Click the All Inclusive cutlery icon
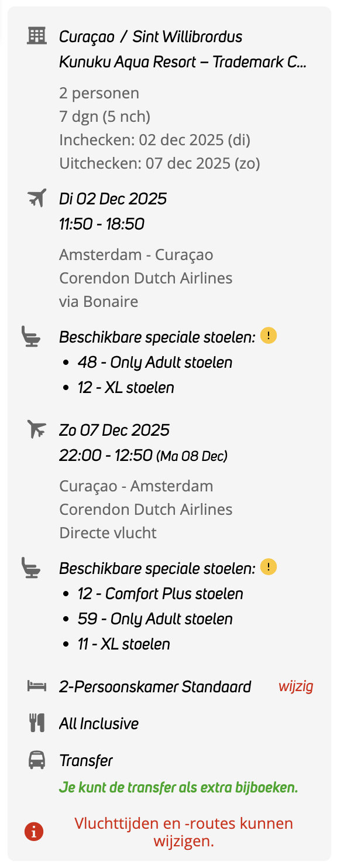The width and height of the screenshot is (337, 868). click(x=36, y=723)
